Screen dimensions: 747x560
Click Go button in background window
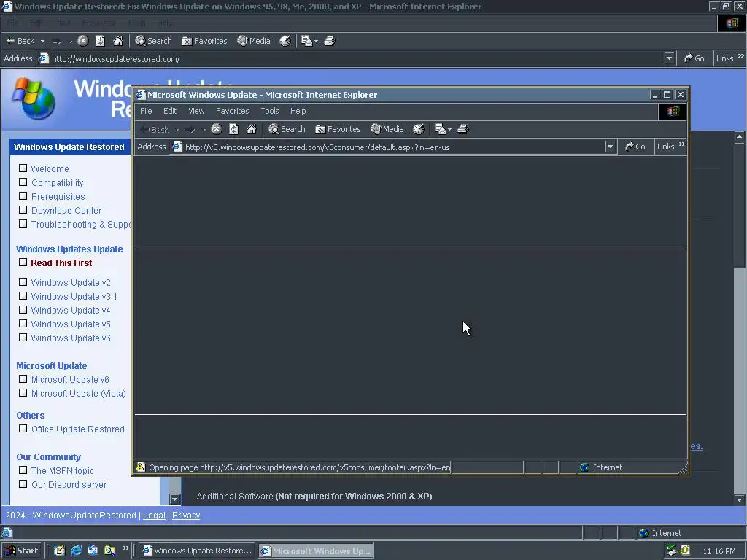coord(694,58)
